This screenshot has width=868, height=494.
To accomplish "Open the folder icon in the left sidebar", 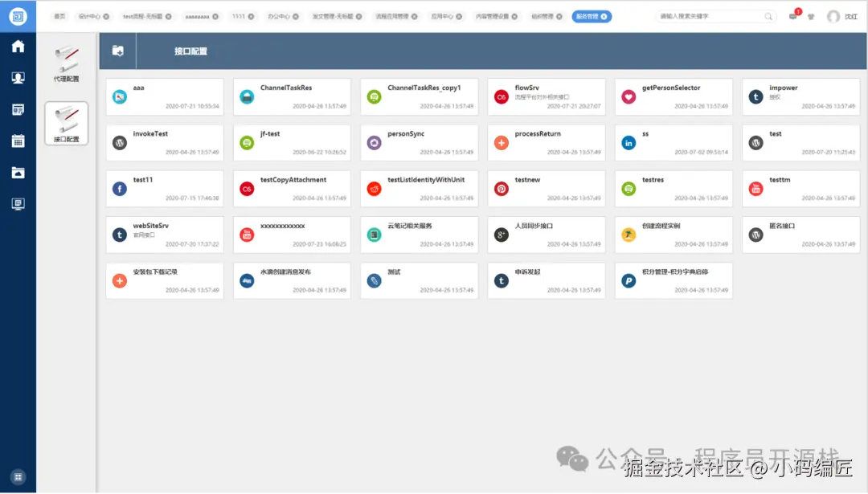I will pyautogui.click(x=17, y=172).
